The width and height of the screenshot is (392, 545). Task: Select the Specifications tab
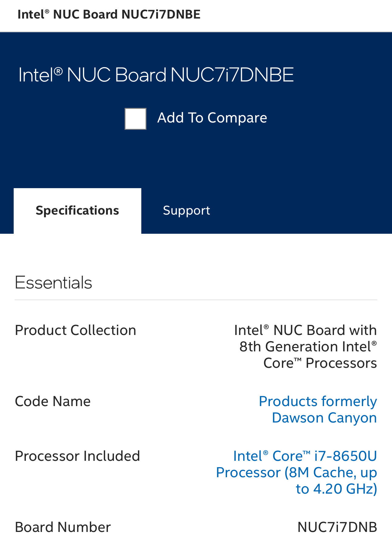click(x=77, y=211)
